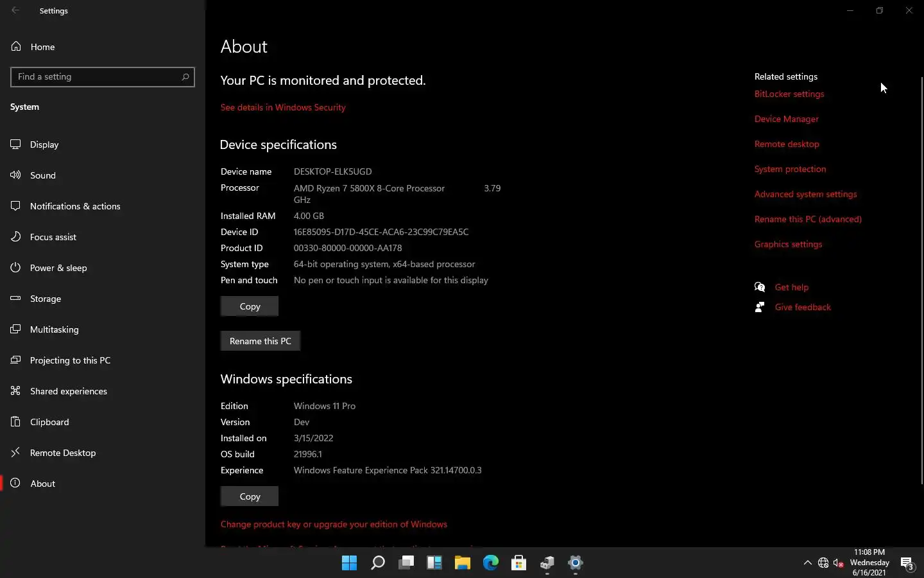Select the Sound speaker icon
This screenshot has height=578, width=924.
coord(16,175)
